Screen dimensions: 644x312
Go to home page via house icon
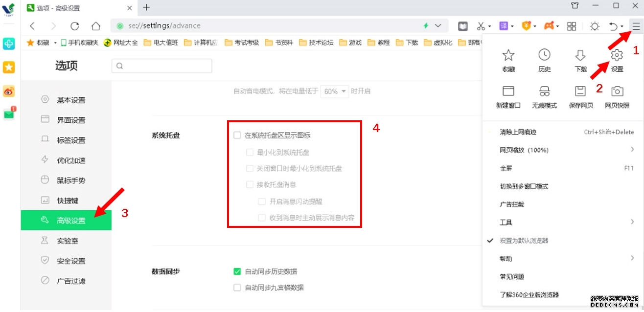point(96,26)
